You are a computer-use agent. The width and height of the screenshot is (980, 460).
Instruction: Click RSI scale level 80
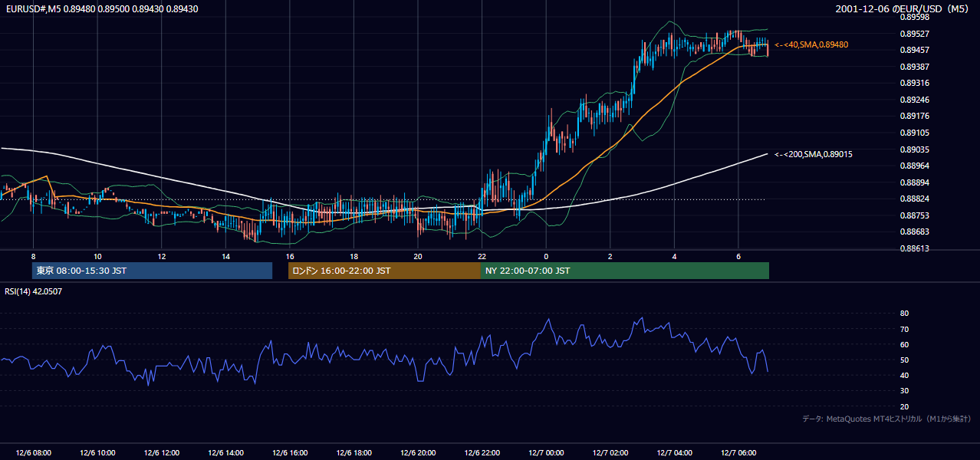click(904, 314)
